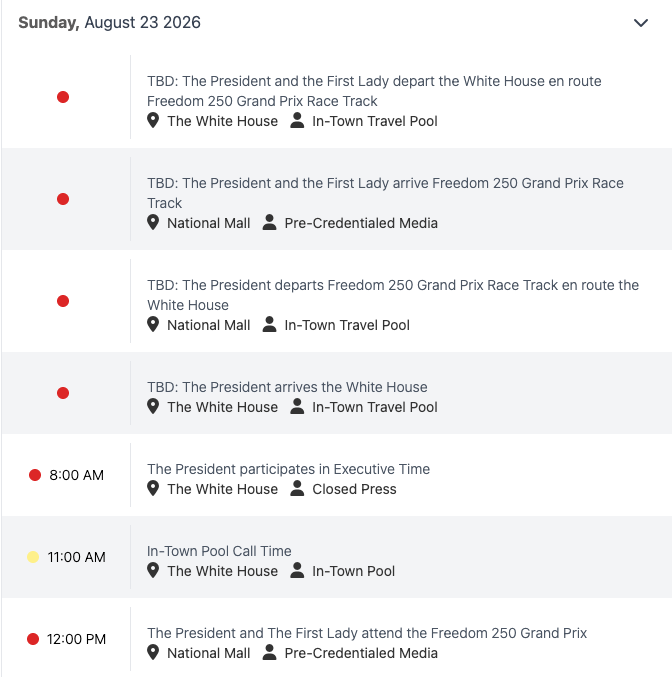Click red dot for first TBD departure event
The height and width of the screenshot is (677, 672).
click(x=63, y=97)
